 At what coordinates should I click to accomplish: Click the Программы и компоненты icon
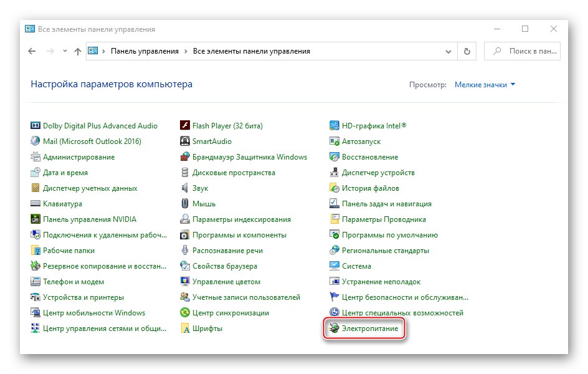pos(185,235)
